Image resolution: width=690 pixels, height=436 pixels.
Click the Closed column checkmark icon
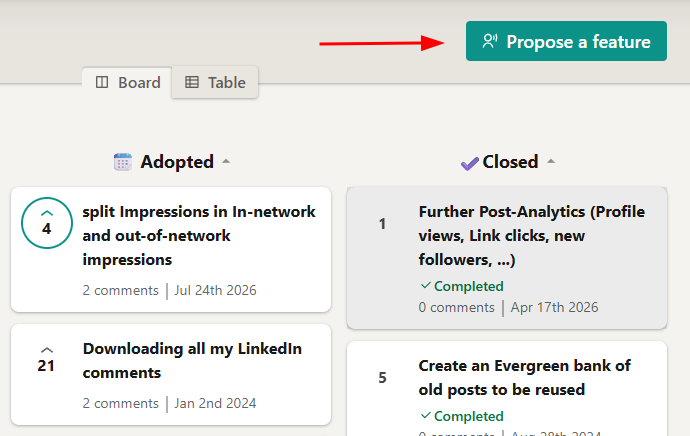click(470, 163)
